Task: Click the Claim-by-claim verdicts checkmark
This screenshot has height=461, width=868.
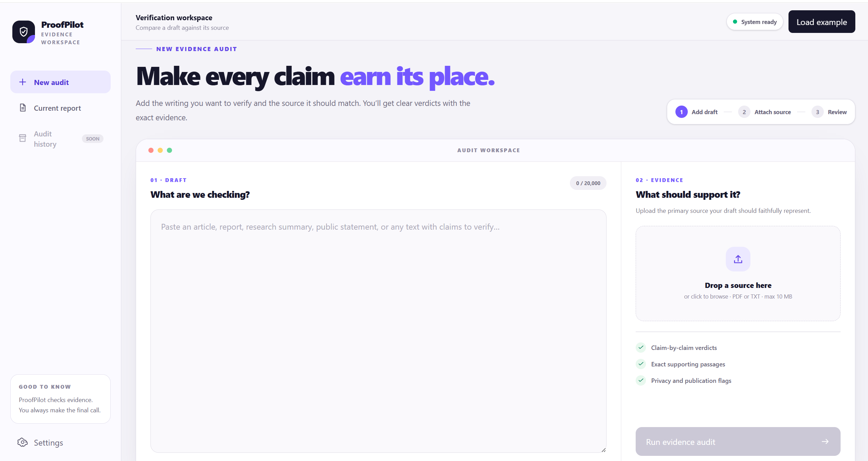Action: (x=641, y=348)
